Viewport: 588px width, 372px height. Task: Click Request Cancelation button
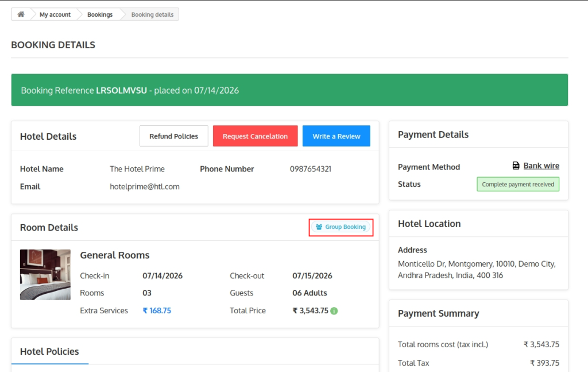[x=255, y=136]
